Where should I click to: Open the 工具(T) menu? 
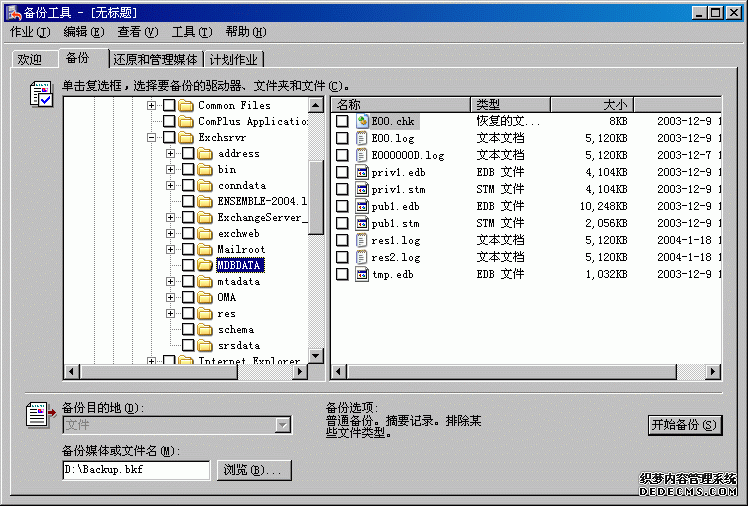(x=190, y=32)
